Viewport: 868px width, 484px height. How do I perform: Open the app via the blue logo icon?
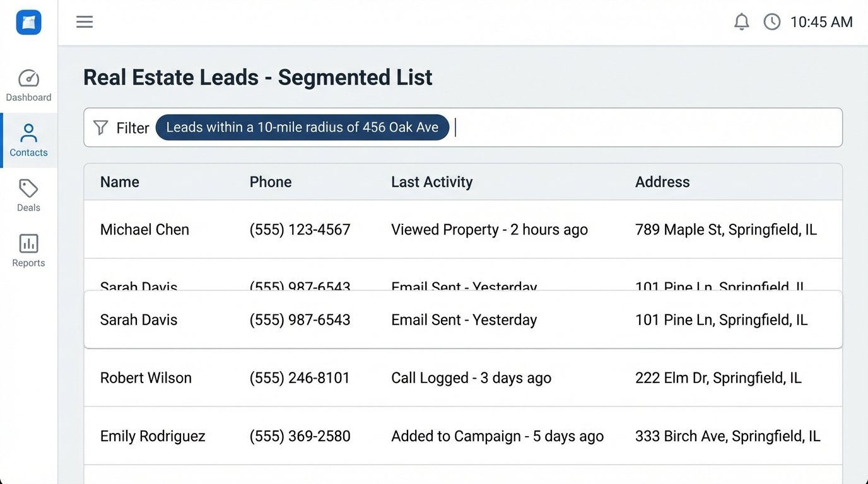[x=28, y=22]
